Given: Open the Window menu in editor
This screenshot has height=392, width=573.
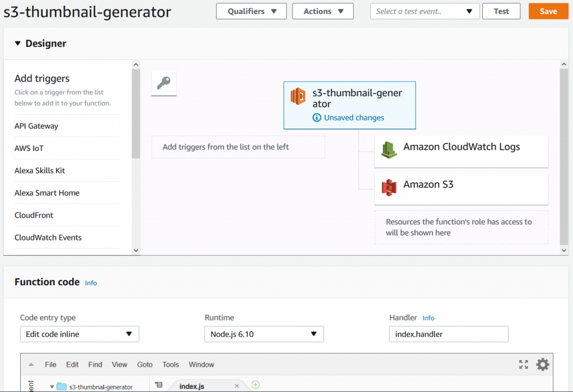Looking at the screenshot, I should 201,365.
